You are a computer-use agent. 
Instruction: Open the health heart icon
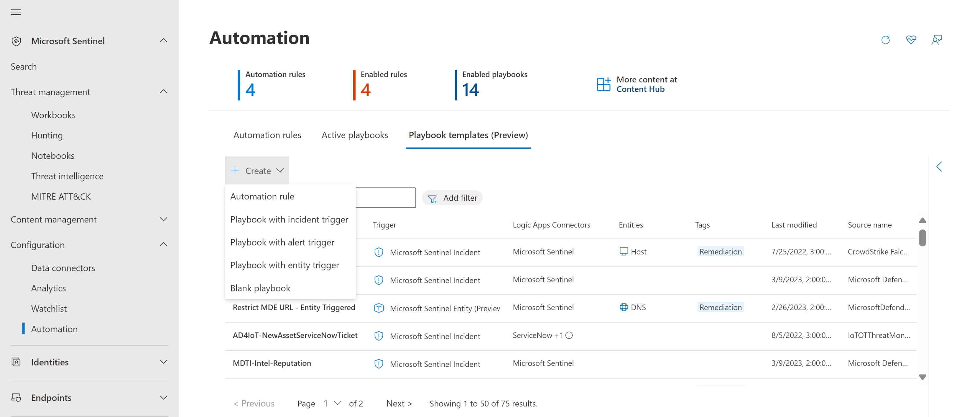[x=911, y=40]
